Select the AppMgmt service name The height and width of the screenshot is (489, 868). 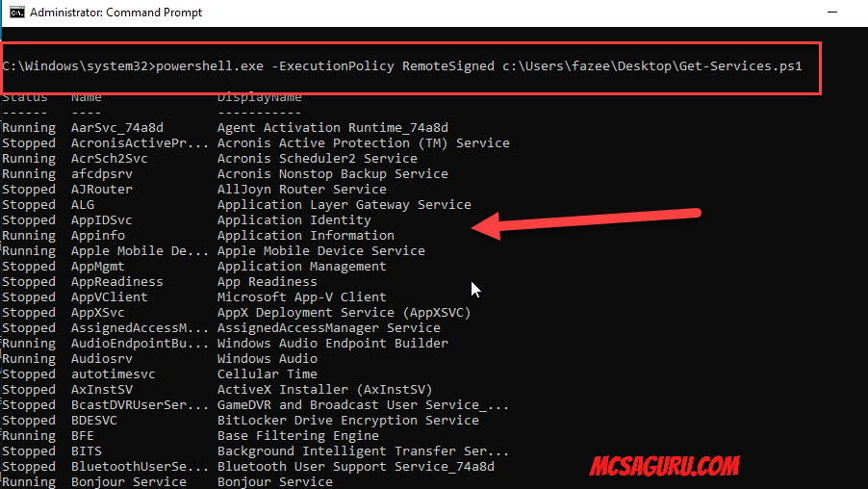pyautogui.click(x=98, y=267)
